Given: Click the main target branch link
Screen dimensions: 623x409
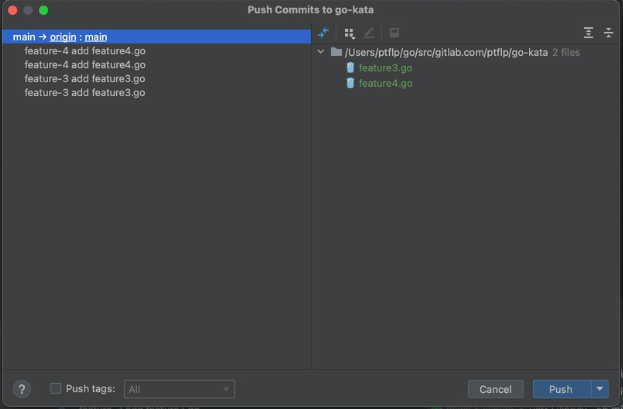Looking at the screenshot, I should coord(96,37).
